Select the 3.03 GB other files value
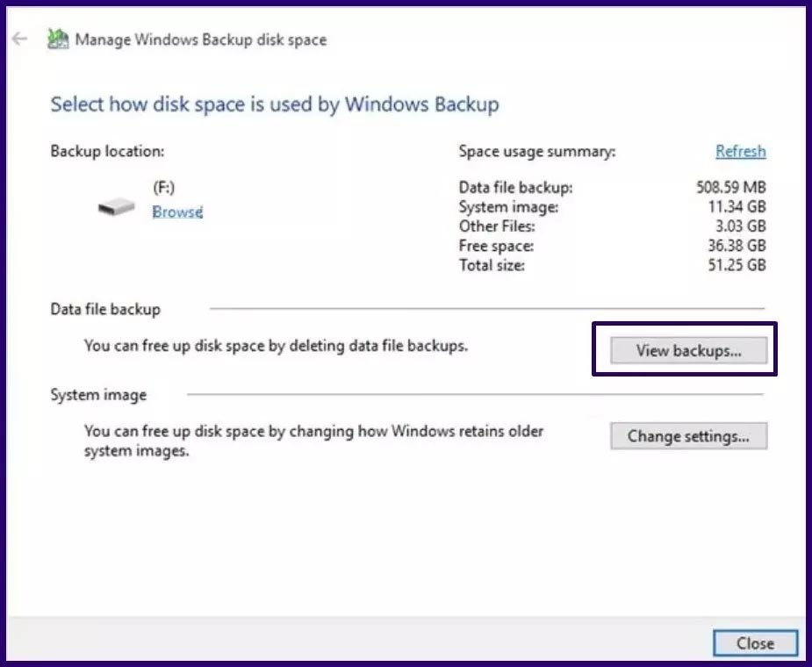812x667 pixels. coord(741,226)
